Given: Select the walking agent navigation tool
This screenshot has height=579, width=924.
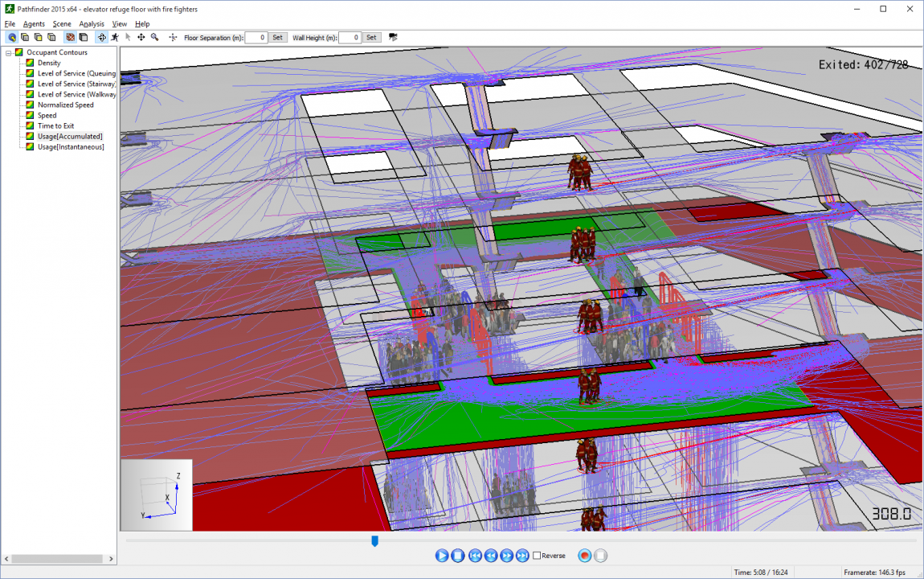Looking at the screenshot, I should pyautogui.click(x=115, y=37).
